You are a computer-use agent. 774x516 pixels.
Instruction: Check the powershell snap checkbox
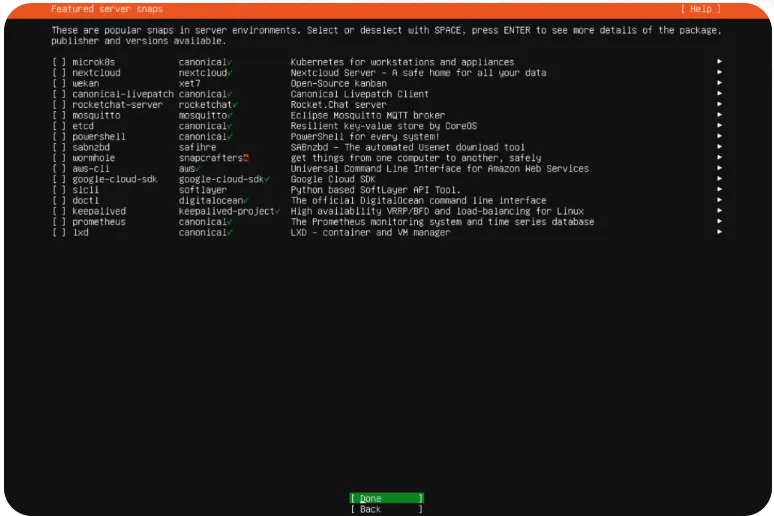(59, 137)
